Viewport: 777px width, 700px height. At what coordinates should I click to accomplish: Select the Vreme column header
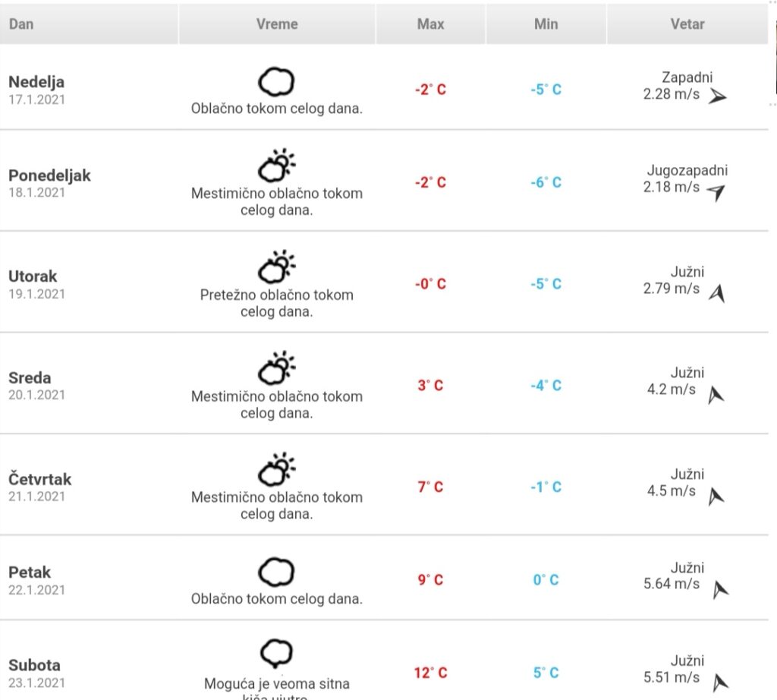point(277,24)
